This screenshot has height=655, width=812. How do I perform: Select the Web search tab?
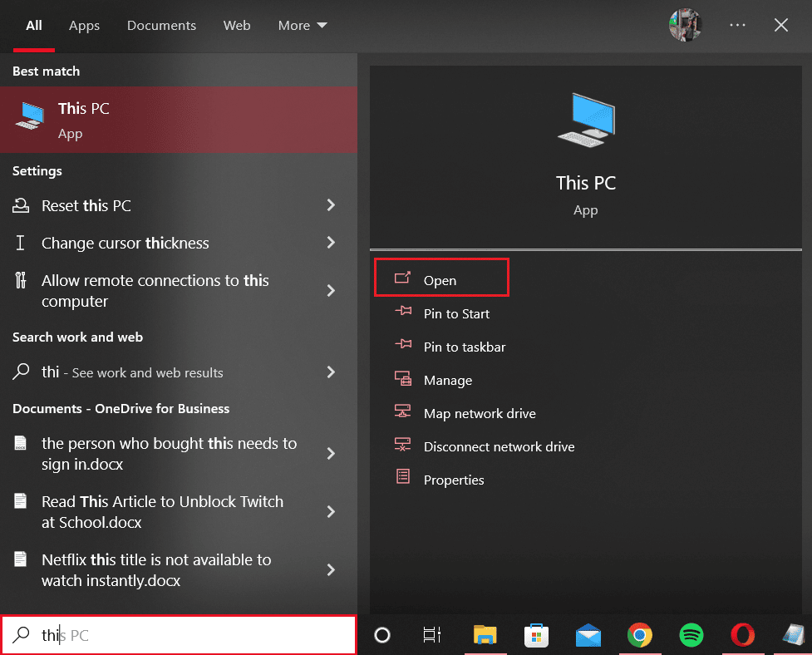(237, 26)
